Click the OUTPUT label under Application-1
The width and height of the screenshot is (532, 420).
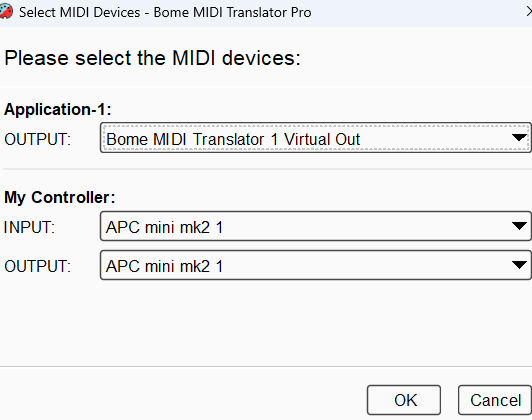click(37, 139)
